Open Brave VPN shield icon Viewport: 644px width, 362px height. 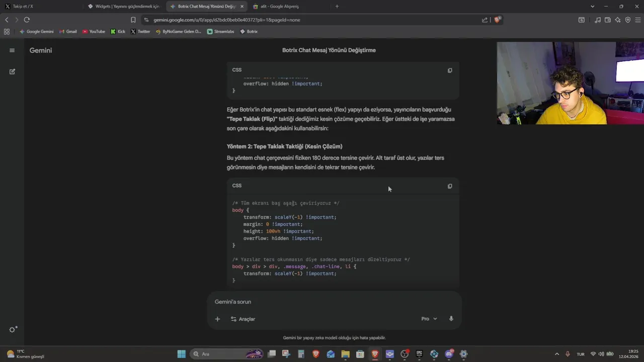pos(627,20)
